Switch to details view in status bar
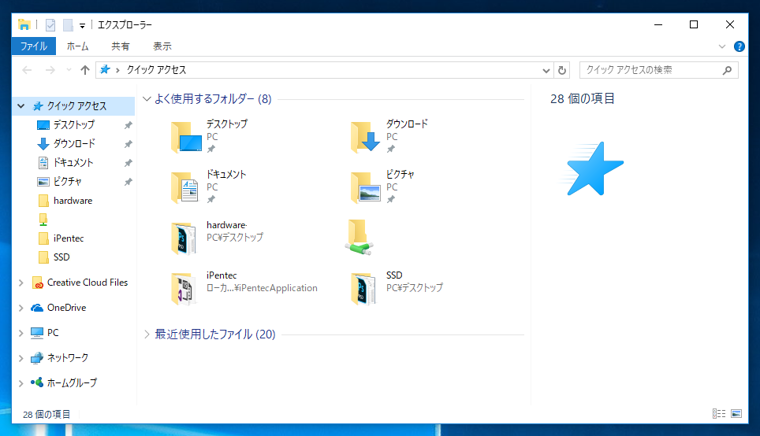This screenshot has height=436, width=760. point(719,413)
